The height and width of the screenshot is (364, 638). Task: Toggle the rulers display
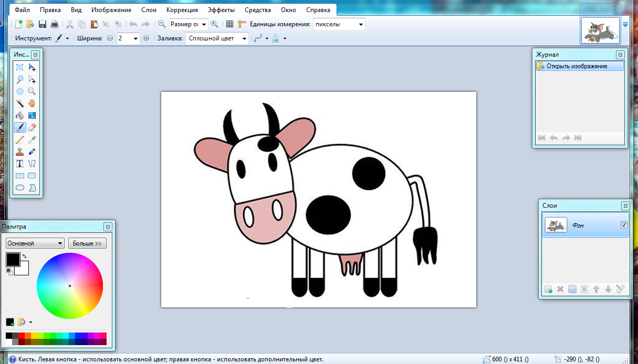(242, 24)
